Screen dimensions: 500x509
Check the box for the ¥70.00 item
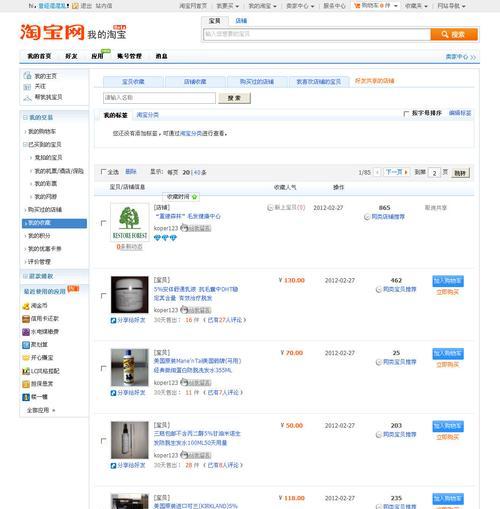tap(103, 368)
